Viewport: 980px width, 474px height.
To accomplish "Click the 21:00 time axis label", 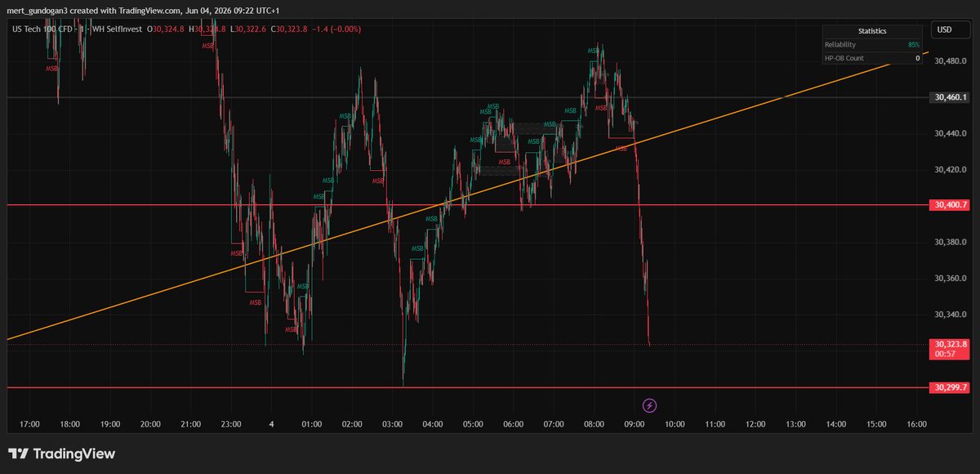I will pyautogui.click(x=190, y=424).
